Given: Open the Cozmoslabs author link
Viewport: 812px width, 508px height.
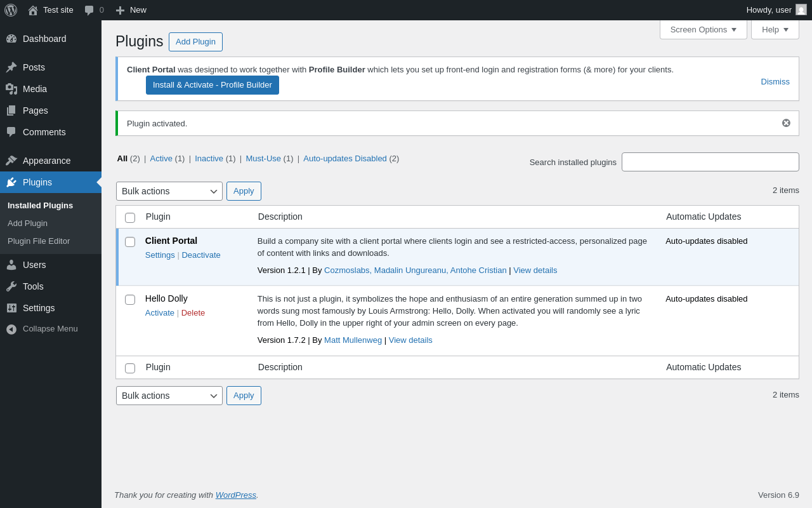Looking at the screenshot, I should click(416, 271).
